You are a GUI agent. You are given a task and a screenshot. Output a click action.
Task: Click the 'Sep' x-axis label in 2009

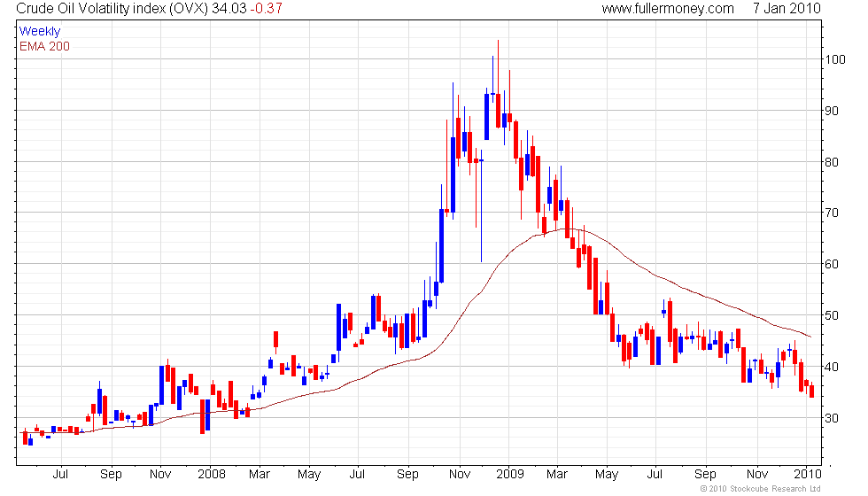coord(705,475)
